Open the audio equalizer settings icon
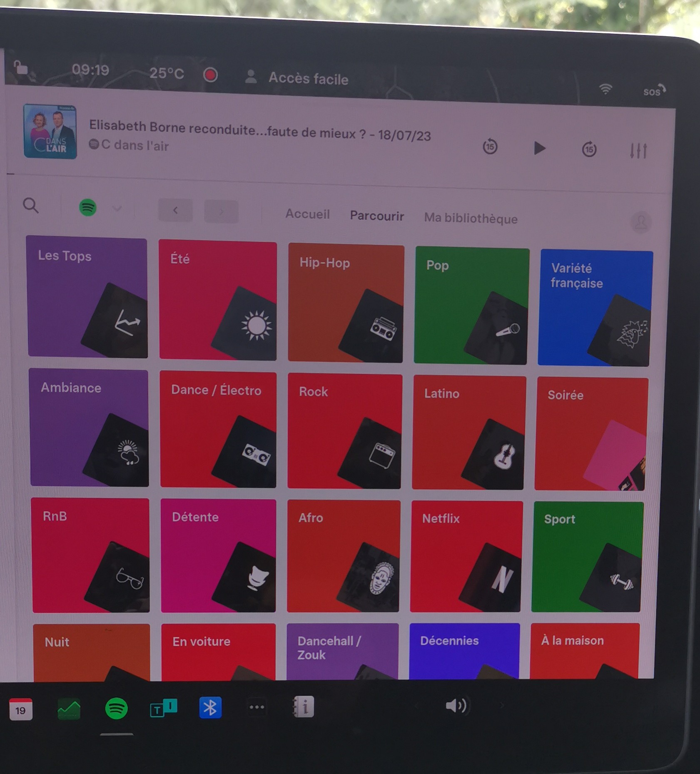The width and height of the screenshot is (700, 774). (x=638, y=151)
